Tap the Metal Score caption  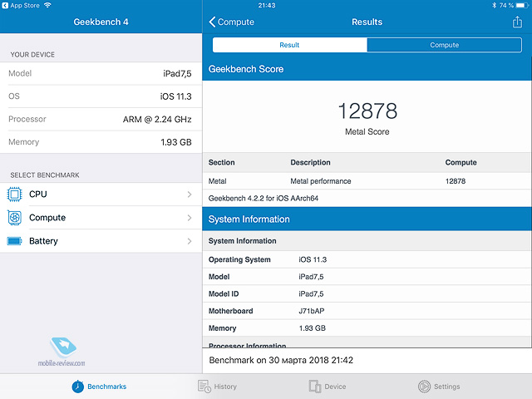(x=367, y=131)
